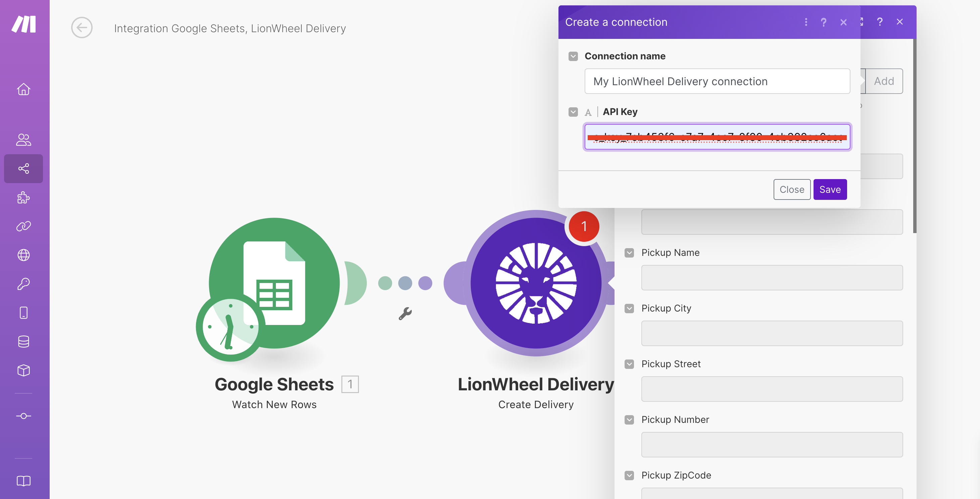The image size is (980, 499).
Task: Click the panel vertical scrollbar
Action: click(914, 136)
